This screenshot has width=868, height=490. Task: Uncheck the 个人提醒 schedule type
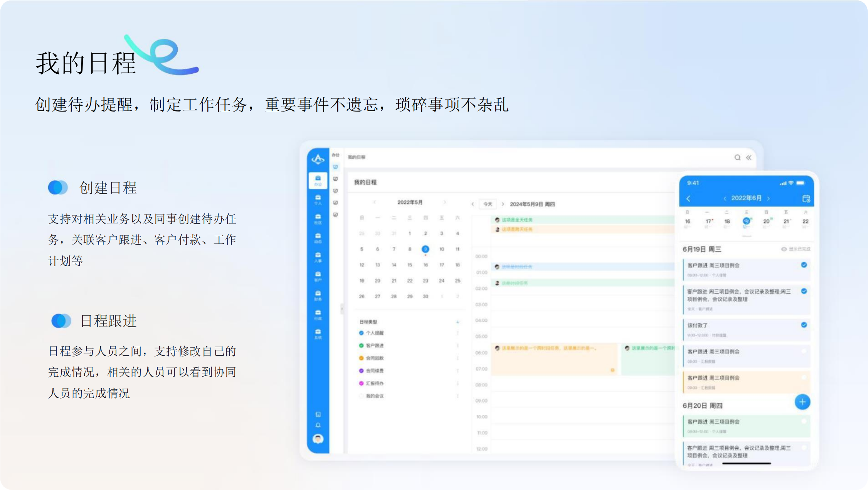[361, 333]
